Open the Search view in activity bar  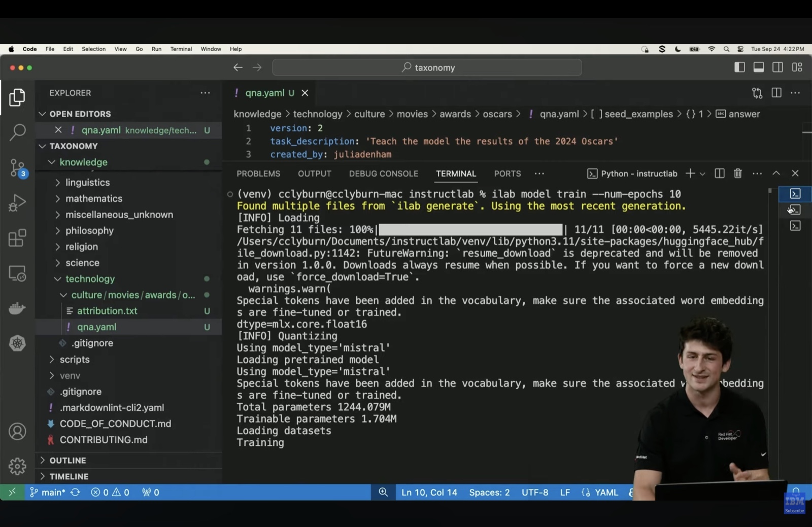[17, 132]
